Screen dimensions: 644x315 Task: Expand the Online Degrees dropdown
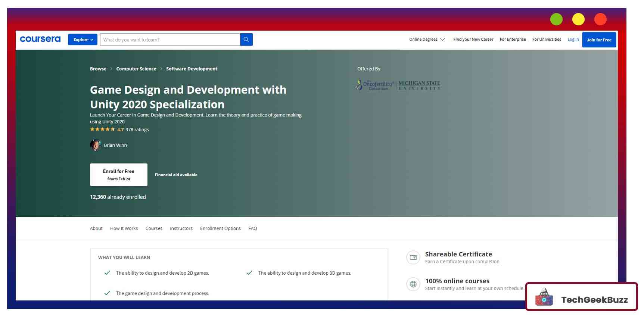coord(427,40)
